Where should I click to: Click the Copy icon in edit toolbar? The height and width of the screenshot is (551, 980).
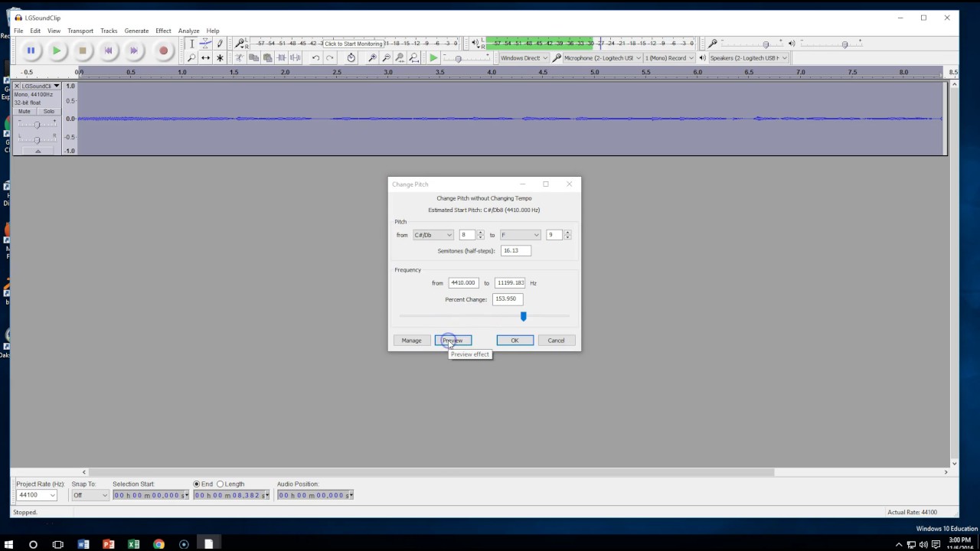click(x=253, y=57)
